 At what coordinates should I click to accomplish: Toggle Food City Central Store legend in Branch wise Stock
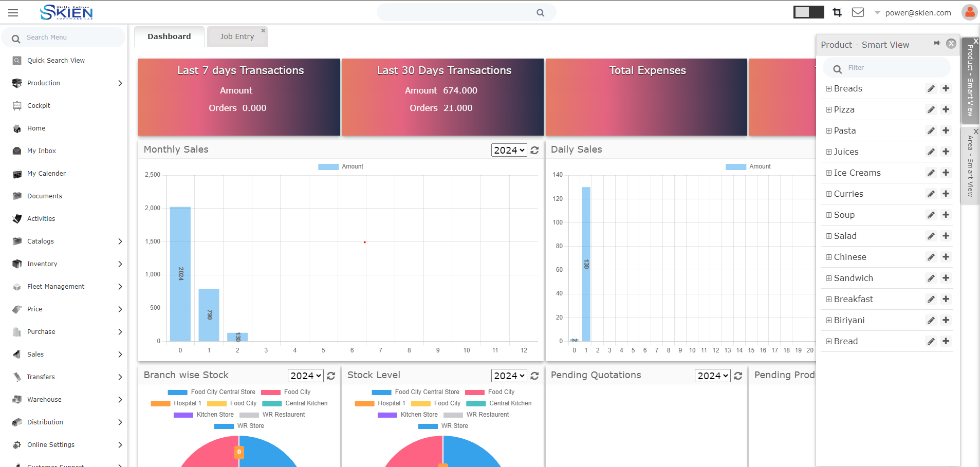point(211,392)
